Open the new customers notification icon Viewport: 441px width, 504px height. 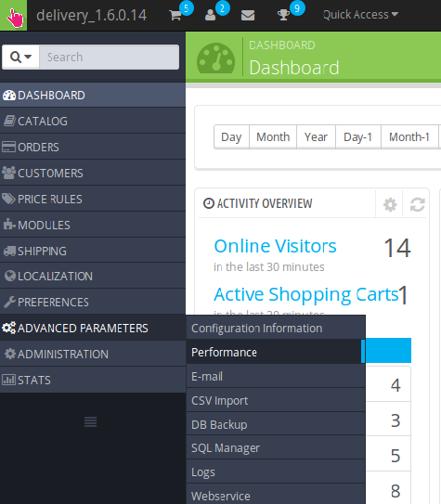coord(211,15)
